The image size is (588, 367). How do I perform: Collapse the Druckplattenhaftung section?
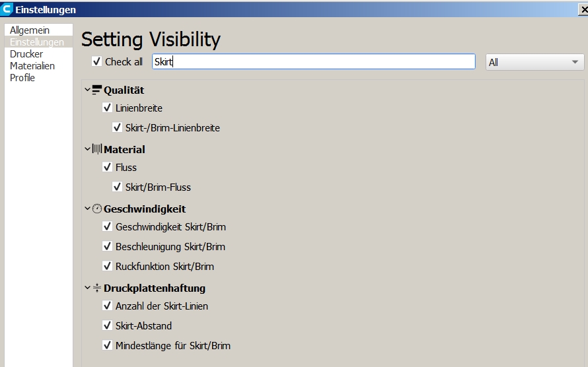click(x=87, y=288)
